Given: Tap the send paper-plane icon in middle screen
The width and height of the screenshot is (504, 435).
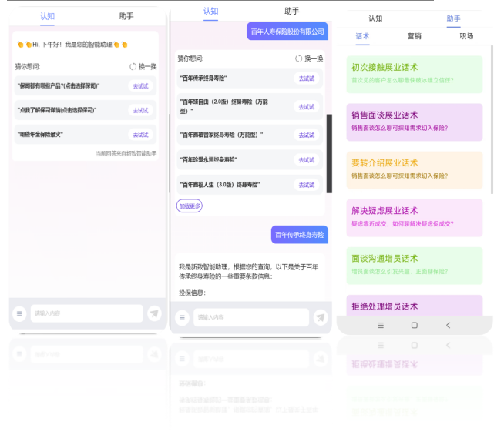Looking at the screenshot, I should [x=321, y=317].
